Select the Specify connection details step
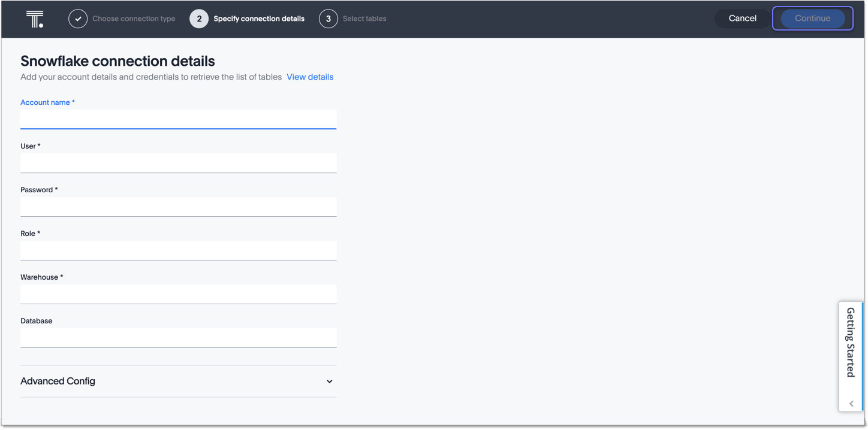 pyautogui.click(x=259, y=19)
